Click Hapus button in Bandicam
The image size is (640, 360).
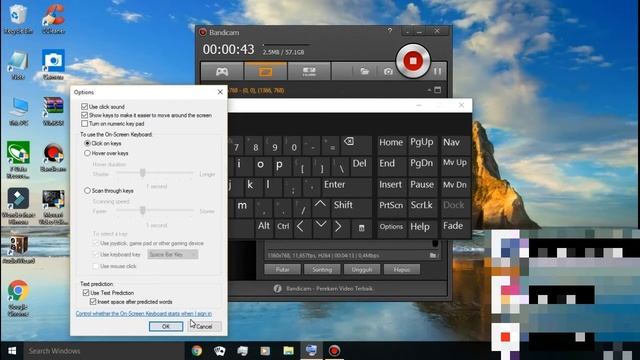[402, 269]
